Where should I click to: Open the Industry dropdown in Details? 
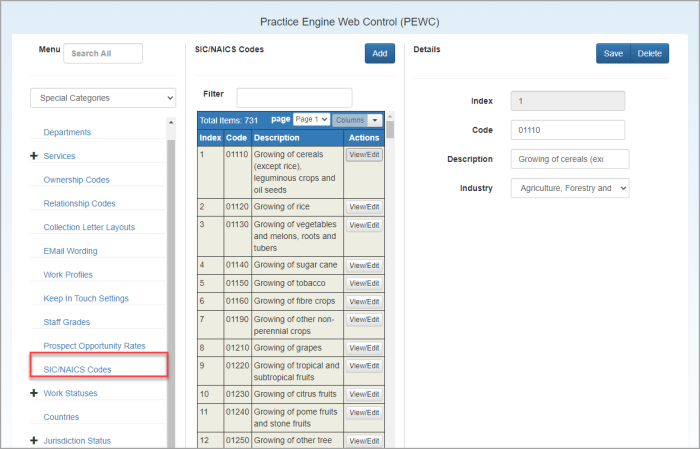click(x=569, y=188)
